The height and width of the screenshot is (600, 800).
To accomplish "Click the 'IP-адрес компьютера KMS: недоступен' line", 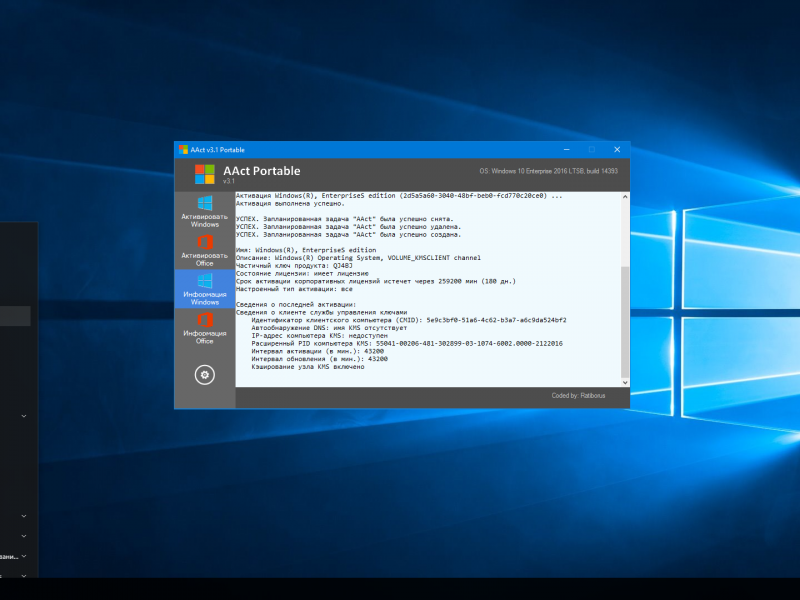I will 319,336.
